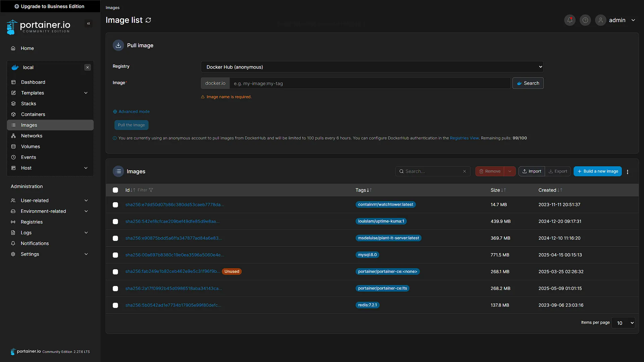Expand the Environment-related submenu
Viewport: 644px width, 362px height.
(x=50, y=211)
